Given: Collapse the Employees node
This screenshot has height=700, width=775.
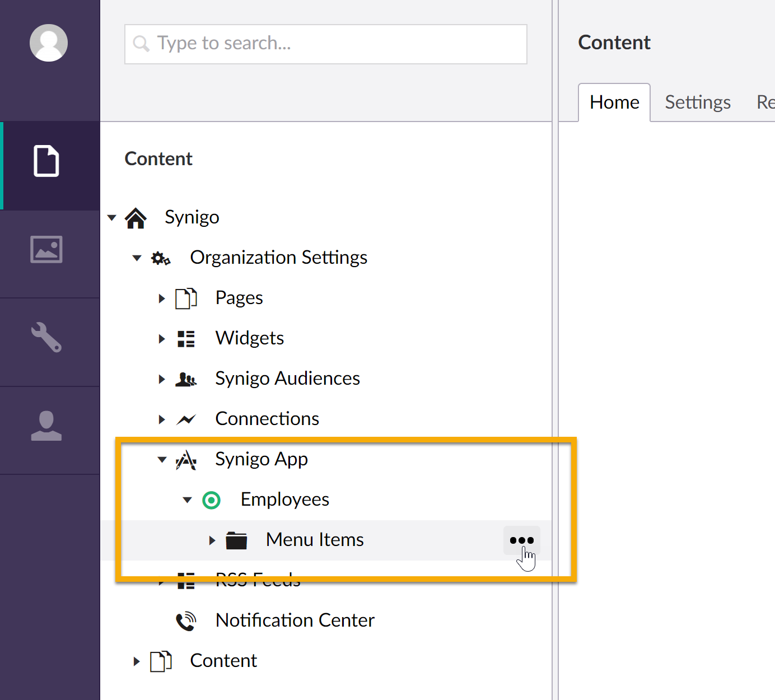Looking at the screenshot, I should 187,500.
